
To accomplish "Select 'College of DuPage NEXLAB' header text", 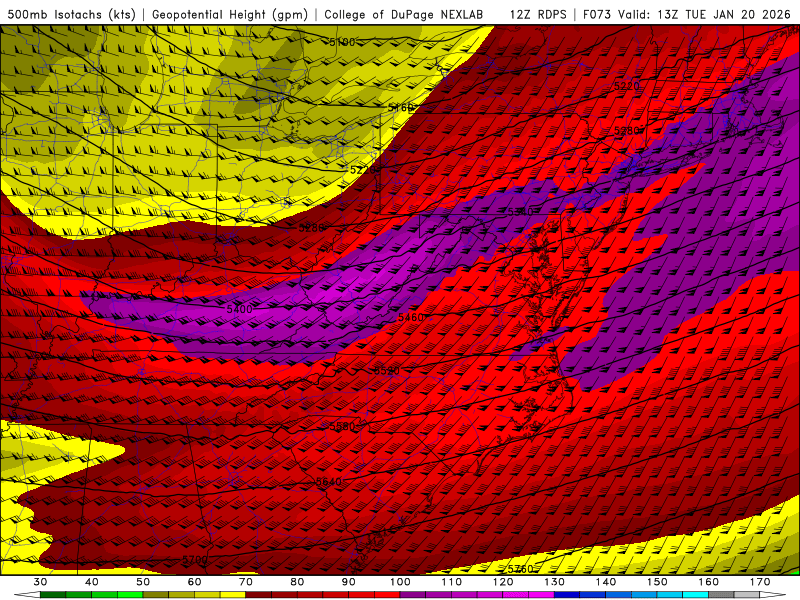I will tap(403, 15).
